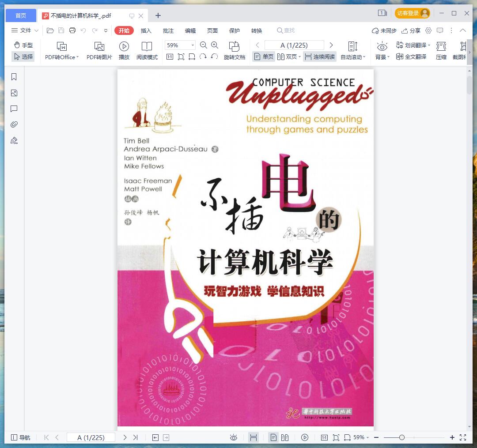Rotate page clockwise icon
This screenshot has height=448, width=477.
pyautogui.click(x=203, y=57)
